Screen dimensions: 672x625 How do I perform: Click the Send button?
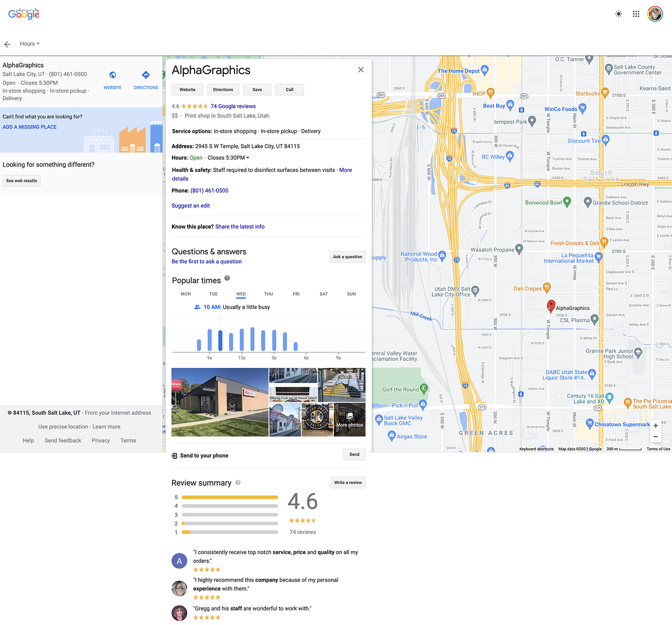[x=354, y=454]
